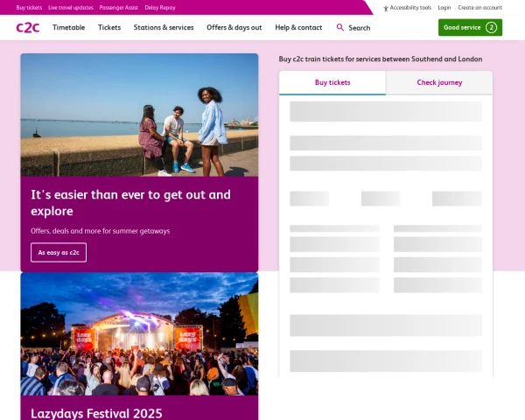525x420 pixels.
Task: Click the seaside friends promo image
Action: click(x=139, y=115)
